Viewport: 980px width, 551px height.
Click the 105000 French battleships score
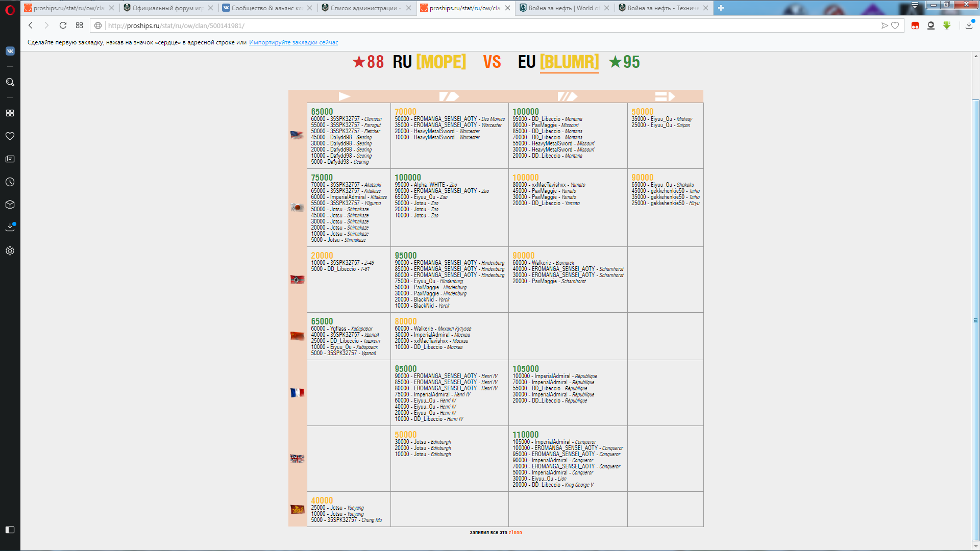pos(525,369)
